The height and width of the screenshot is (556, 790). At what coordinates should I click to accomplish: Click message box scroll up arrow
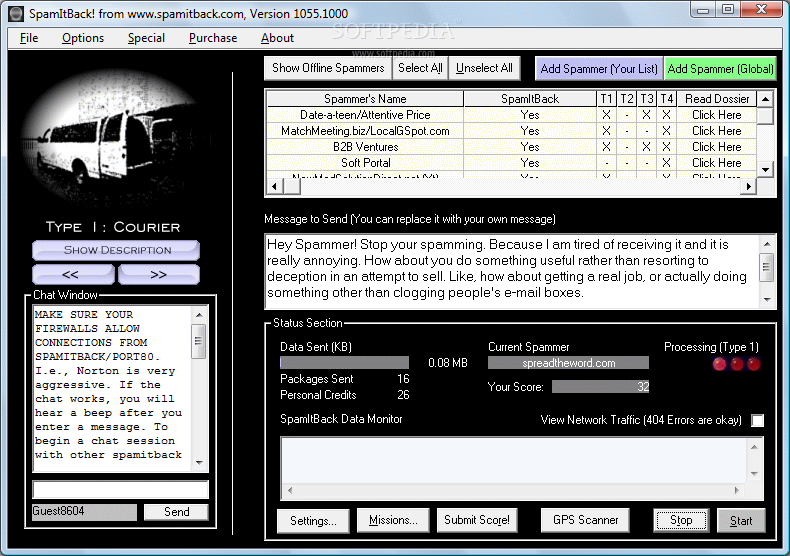tap(767, 244)
